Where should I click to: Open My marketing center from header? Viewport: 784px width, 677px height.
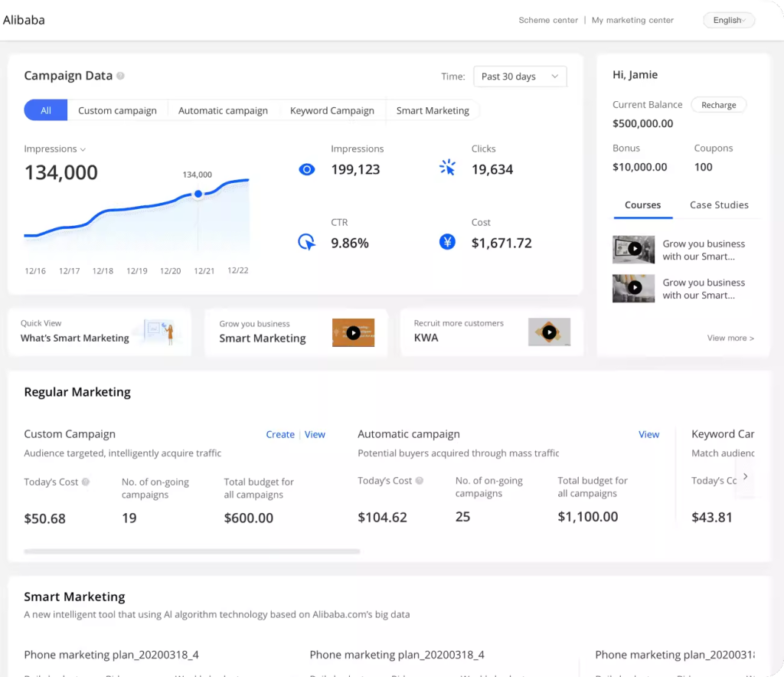pyautogui.click(x=632, y=21)
